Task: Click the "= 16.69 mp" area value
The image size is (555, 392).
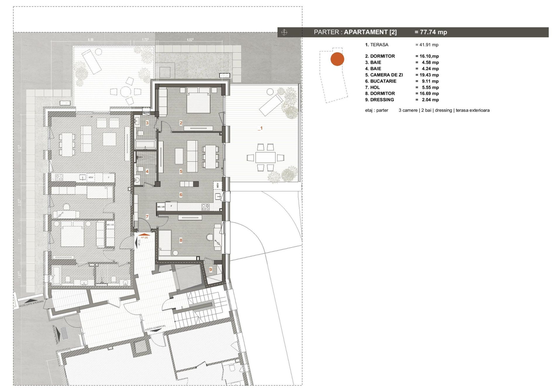Action: [x=427, y=93]
